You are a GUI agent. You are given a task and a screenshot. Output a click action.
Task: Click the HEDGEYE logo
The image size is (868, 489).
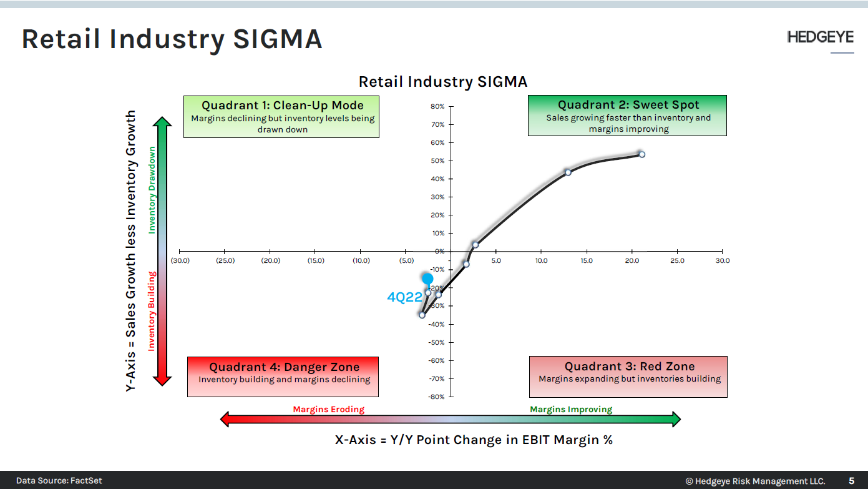coord(820,37)
